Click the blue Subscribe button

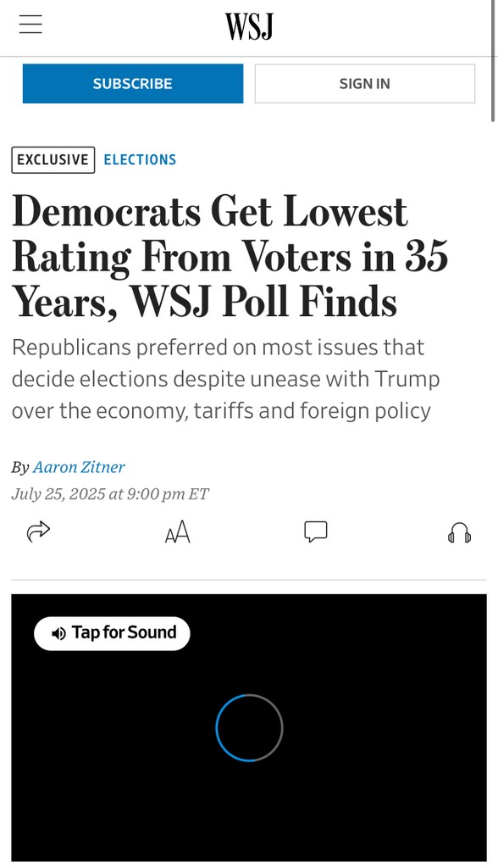(x=133, y=84)
